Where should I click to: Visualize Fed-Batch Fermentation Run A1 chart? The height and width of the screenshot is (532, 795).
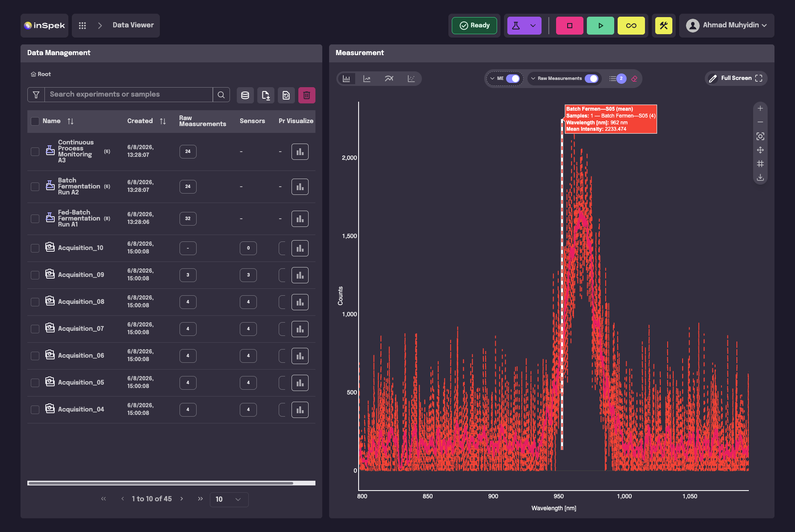click(300, 219)
